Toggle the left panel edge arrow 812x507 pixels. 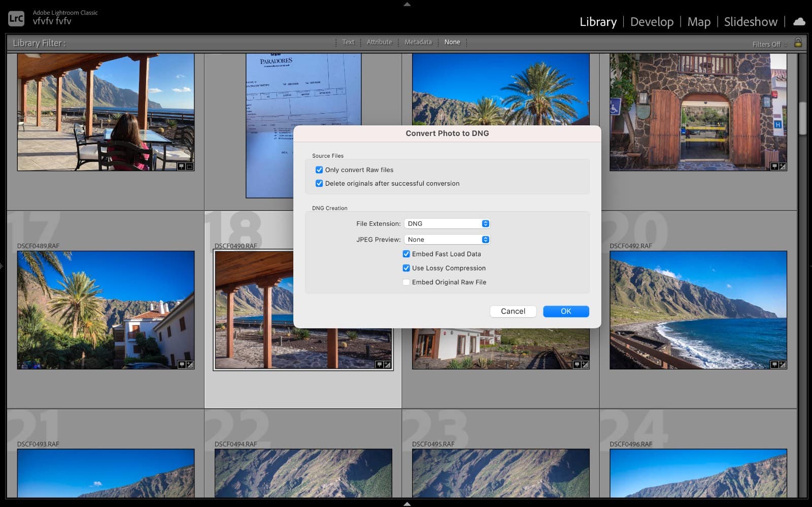coord(2,265)
